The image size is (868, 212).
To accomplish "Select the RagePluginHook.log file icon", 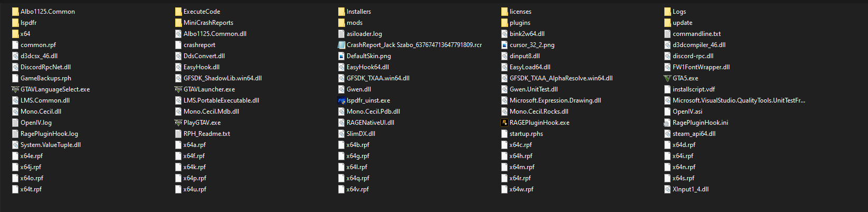I will point(15,134).
